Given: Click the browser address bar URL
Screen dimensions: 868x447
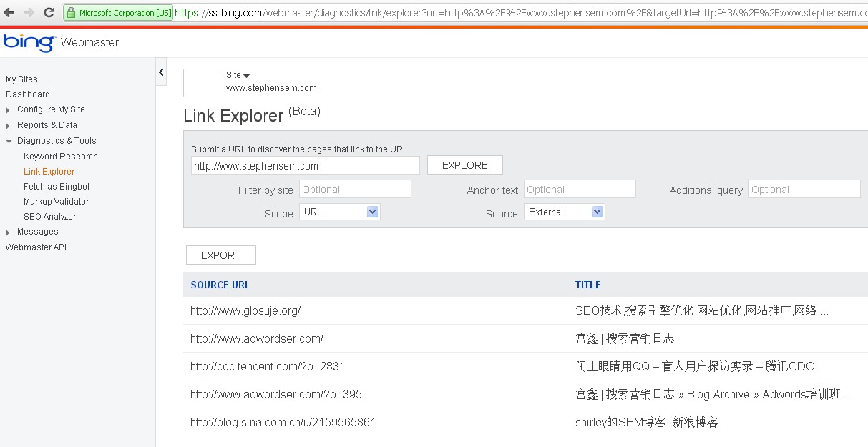Looking at the screenshot, I should pyautogui.click(x=521, y=13).
